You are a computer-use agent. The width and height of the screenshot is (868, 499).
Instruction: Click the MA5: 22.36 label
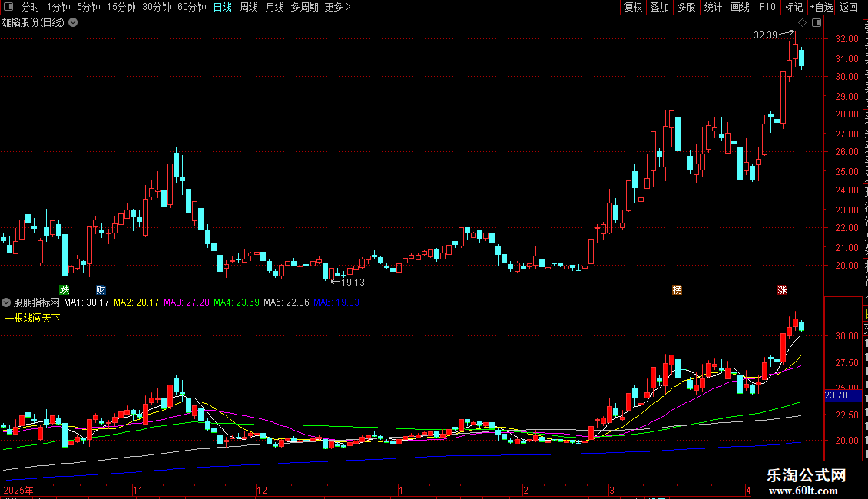[x=287, y=302]
